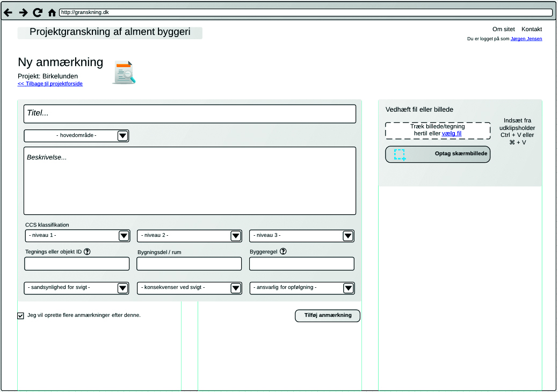This screenshot has height=392, width=558.
Task: Open help icon next to Tegnings eller objekt ID
Action: tap(87, 251)
